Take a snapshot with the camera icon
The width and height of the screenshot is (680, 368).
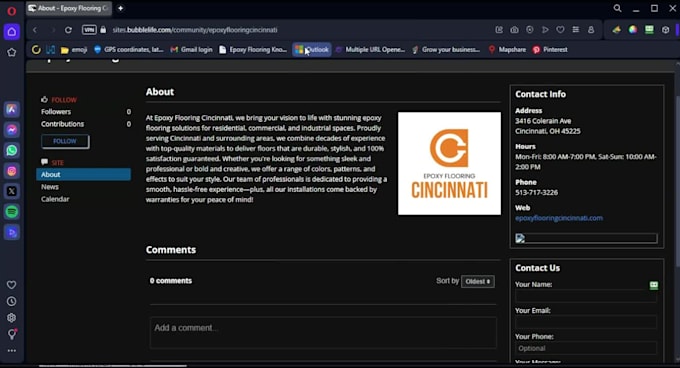[514, 30]
